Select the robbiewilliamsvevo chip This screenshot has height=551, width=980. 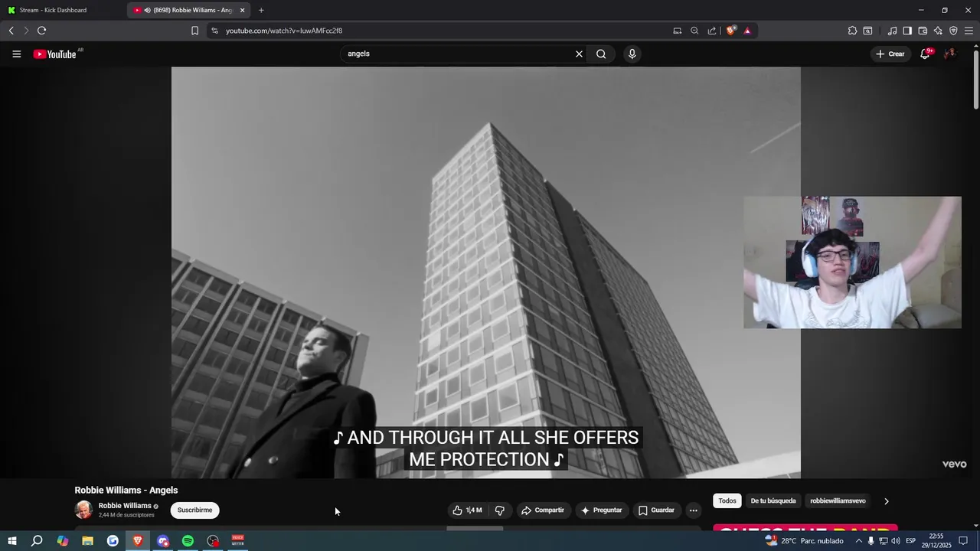[x=838, y=501]
